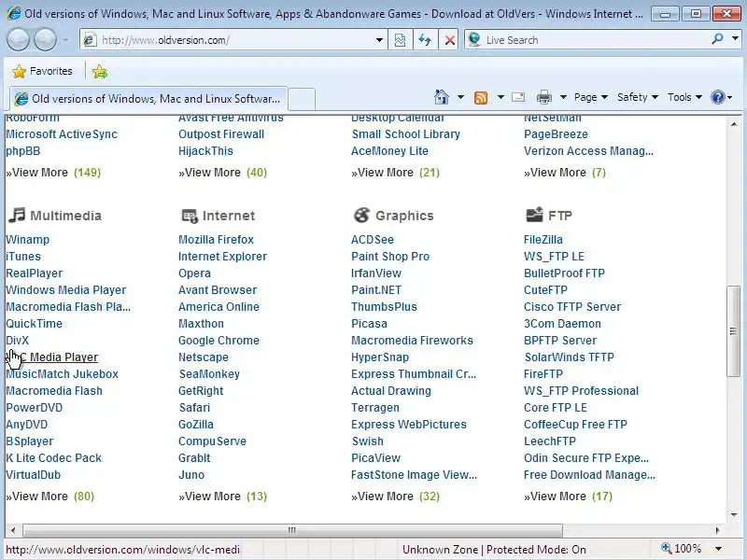This screenshot has height=560, width=747.
Task: Click the horizontal scrollbar thumb
Action: [292, 530]
